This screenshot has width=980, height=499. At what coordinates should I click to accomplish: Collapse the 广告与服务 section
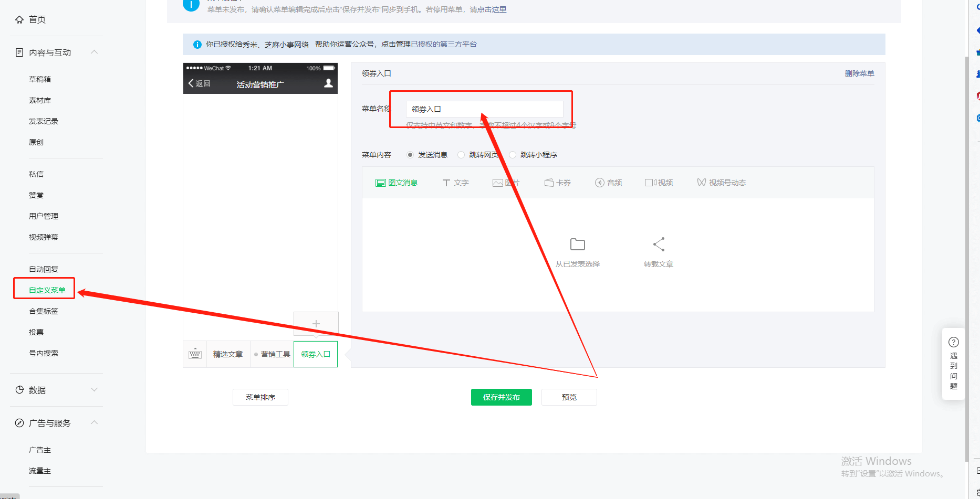pos(95,422)
